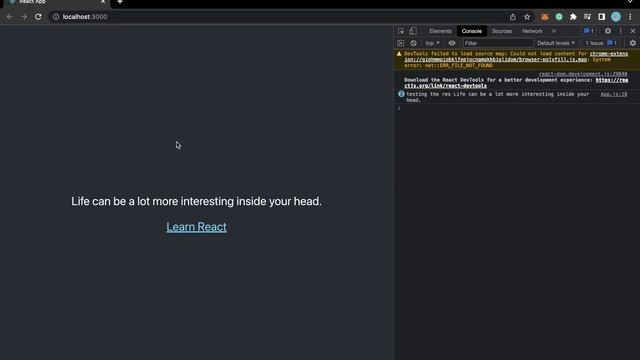Open DevTools customize three-dot menu

pos(621,31)
